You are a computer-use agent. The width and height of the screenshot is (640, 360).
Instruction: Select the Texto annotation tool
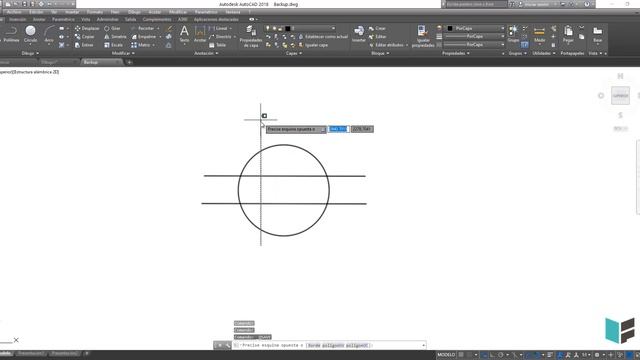(x=184, y=33)
